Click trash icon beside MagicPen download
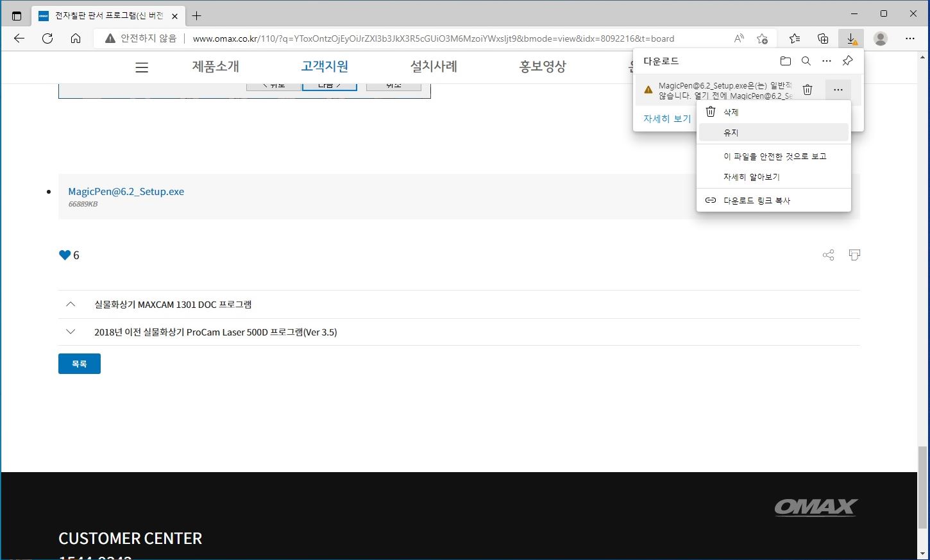Screen dimensions: 930x560 [807, 90]
